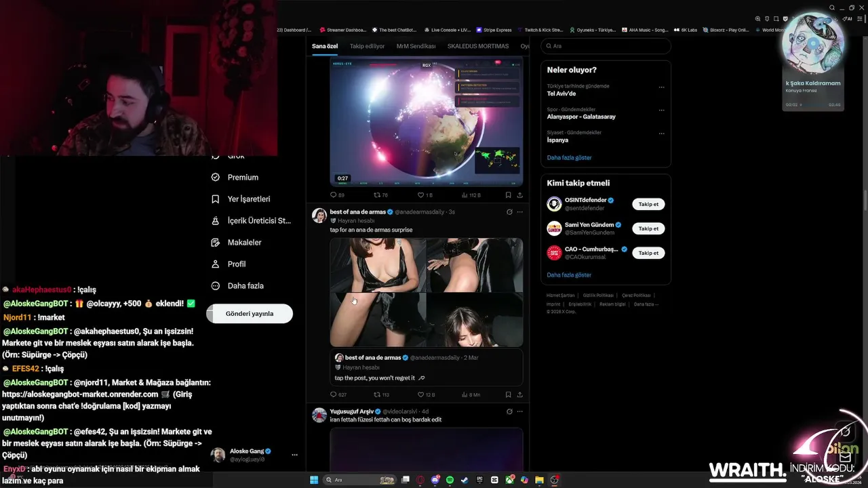This screenshot has width=868, height=488.
Task: Follow CAO - Cumhurbaşkanlığı with Takip et
Action: [648, 253]
